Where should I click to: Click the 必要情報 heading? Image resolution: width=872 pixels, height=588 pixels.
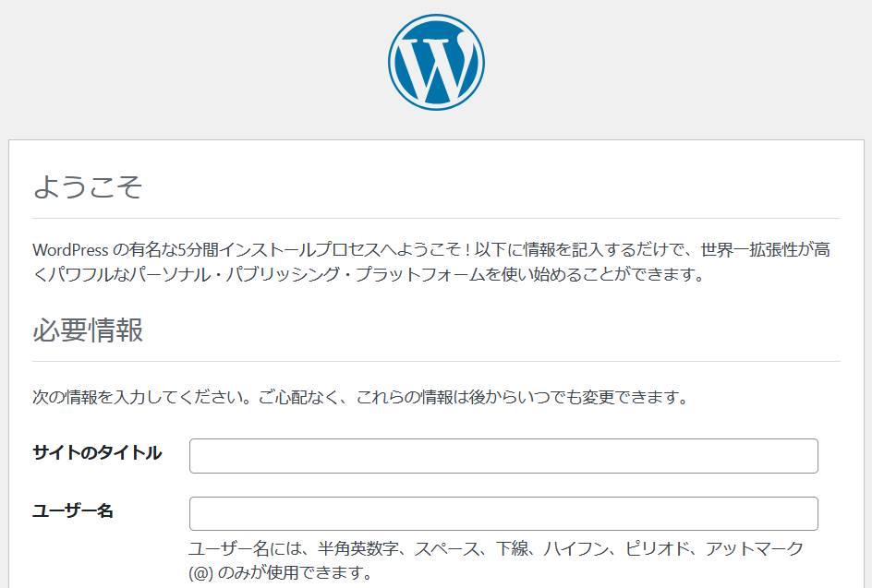(88, 330)
